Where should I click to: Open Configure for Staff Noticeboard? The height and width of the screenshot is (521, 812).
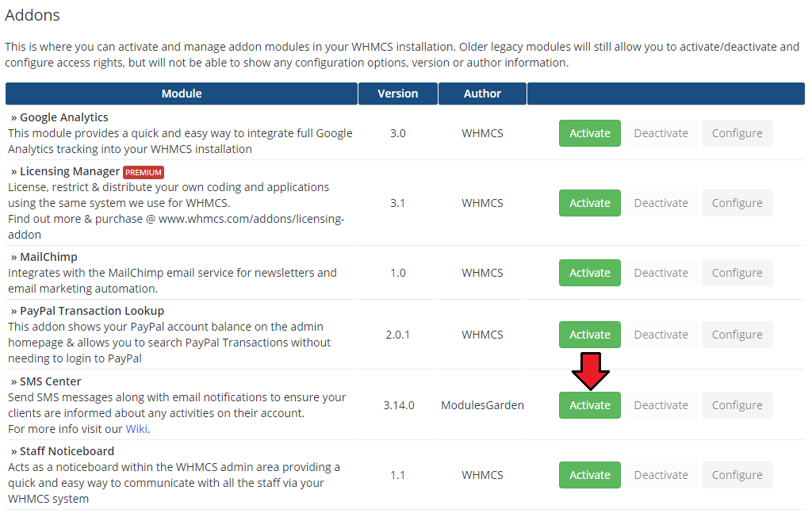pos(737,475)
